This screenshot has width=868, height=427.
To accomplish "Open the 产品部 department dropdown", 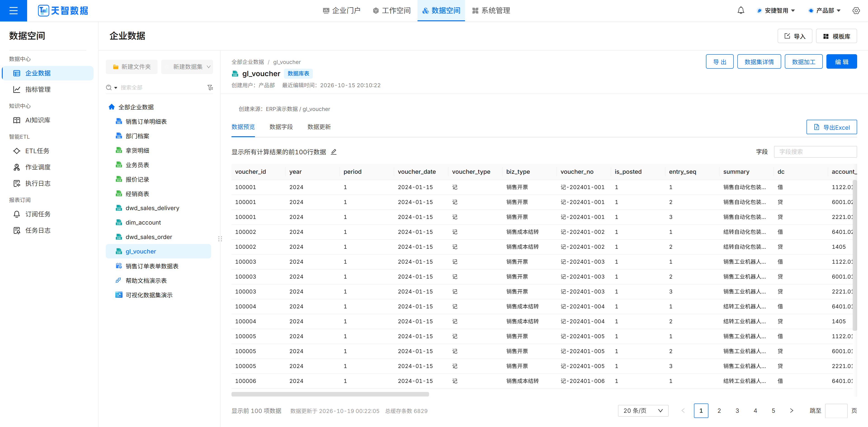I will click(825, 11).
